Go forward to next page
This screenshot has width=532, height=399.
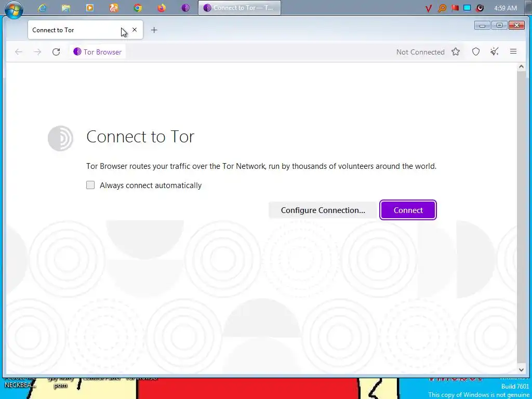pyautogui.click(x=37, y=52)
